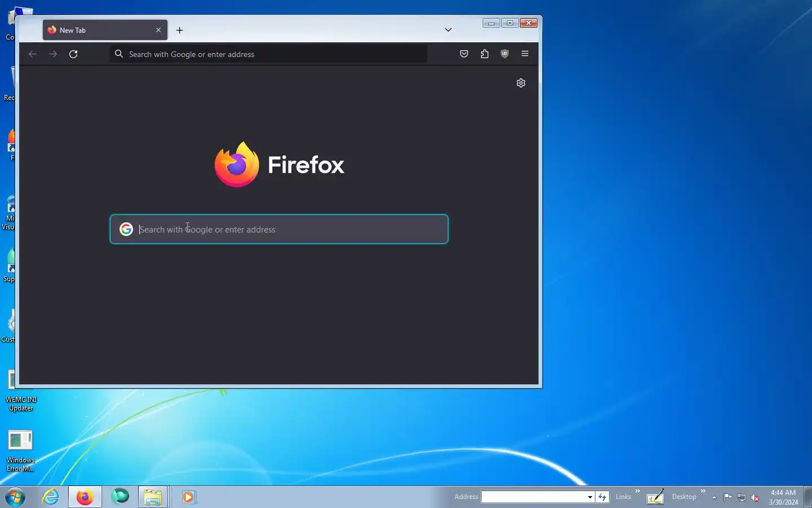This screenshot has height=508, width=812.
Task: Reload the current page
Action: pos(73,54)
